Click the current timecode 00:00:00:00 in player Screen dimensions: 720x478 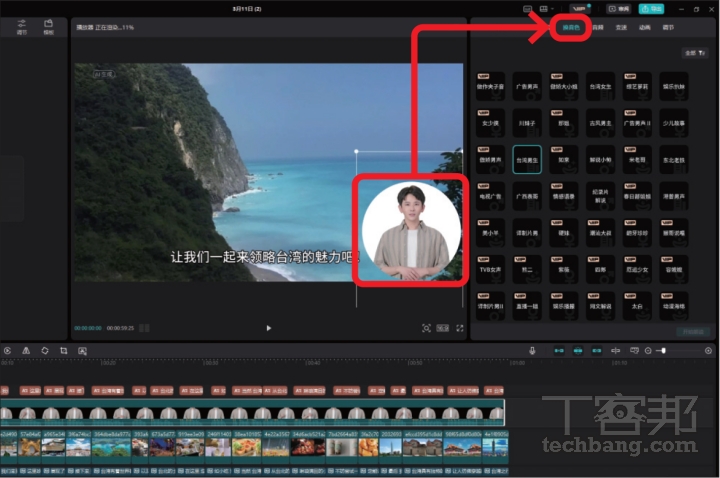coord(88,328)
